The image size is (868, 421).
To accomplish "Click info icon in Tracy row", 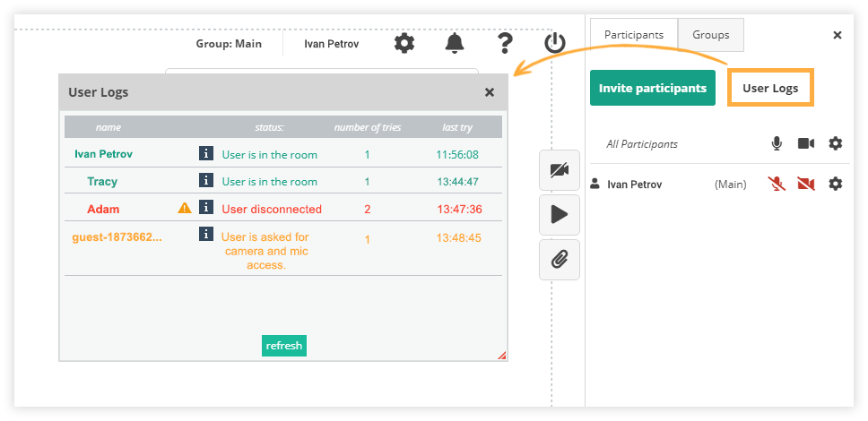I will [206, 180].
